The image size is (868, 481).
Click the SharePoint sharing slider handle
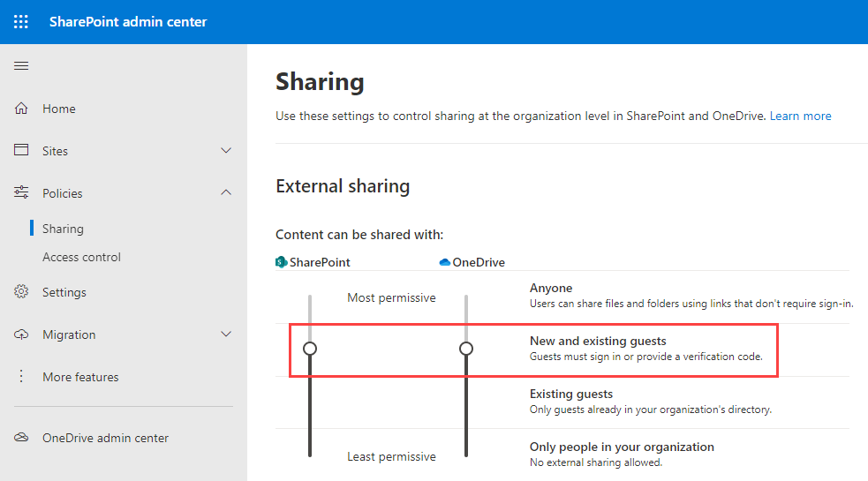(x=310, y=349)
